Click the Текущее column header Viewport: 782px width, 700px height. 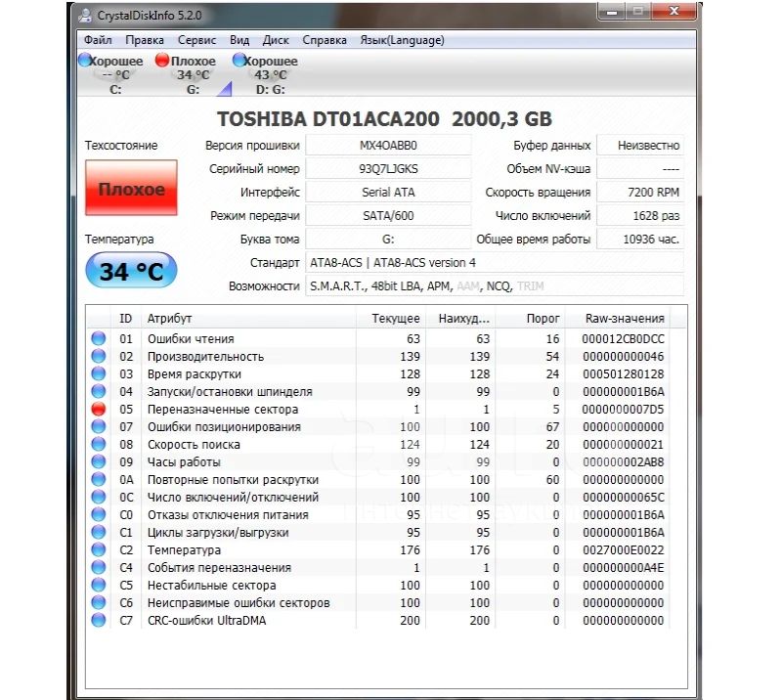tap(390, 318)
